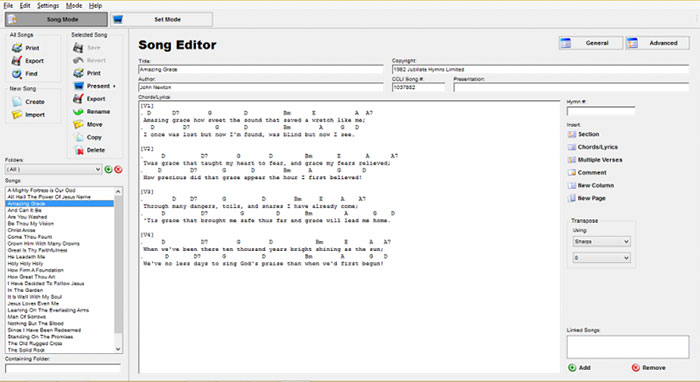Revert changes to selected song

coord(90,60)
